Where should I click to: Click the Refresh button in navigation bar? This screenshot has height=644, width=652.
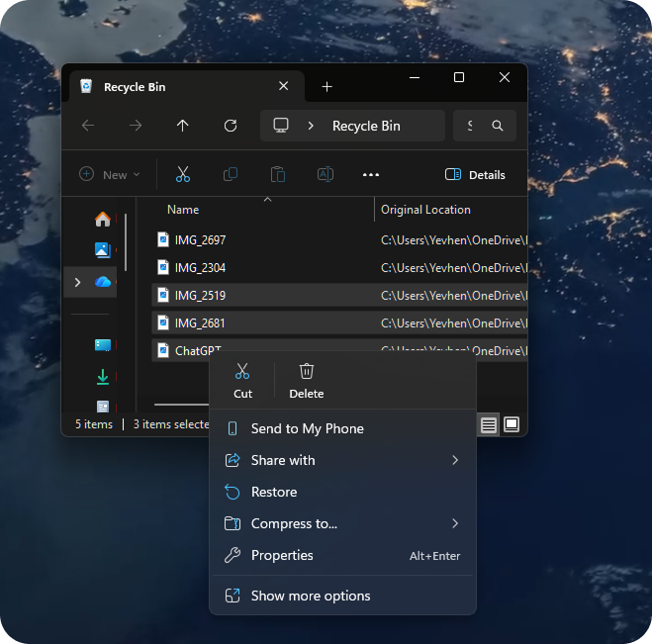pyautogui.click(x=231, y=126)
